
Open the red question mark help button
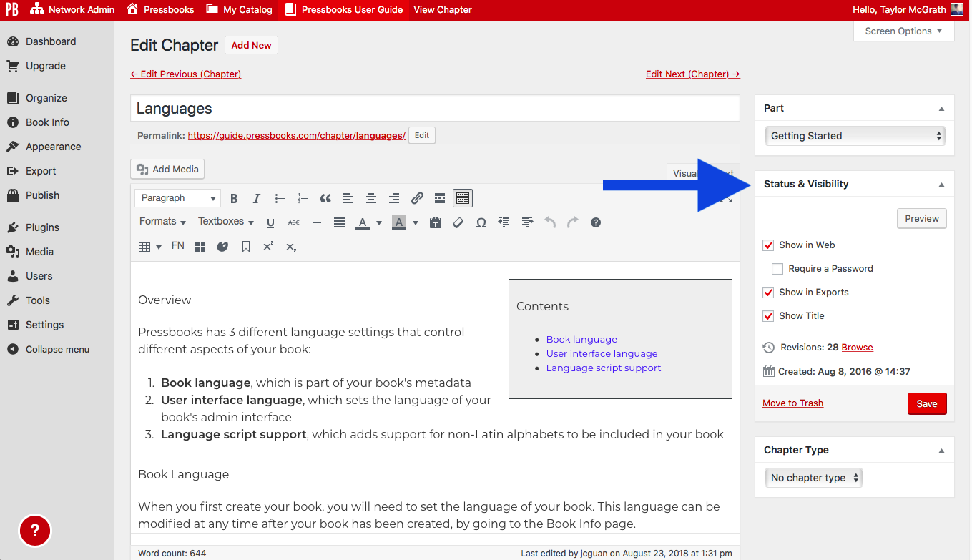[34, 531]
